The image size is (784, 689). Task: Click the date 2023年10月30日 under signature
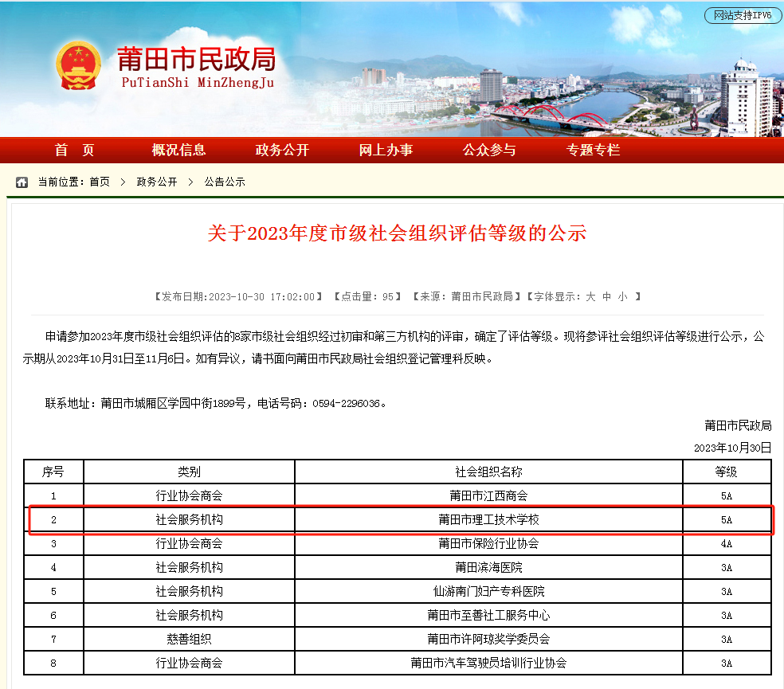coord(732,448)
